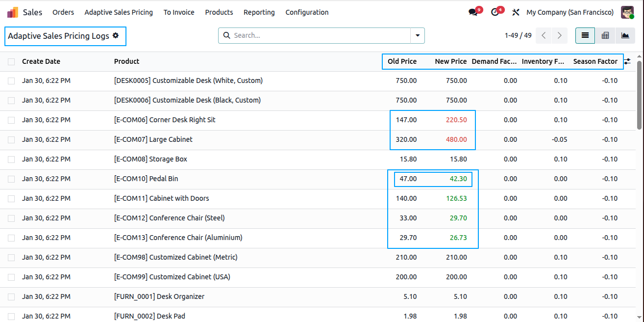Toggle the select-all header checkbox

11,61
